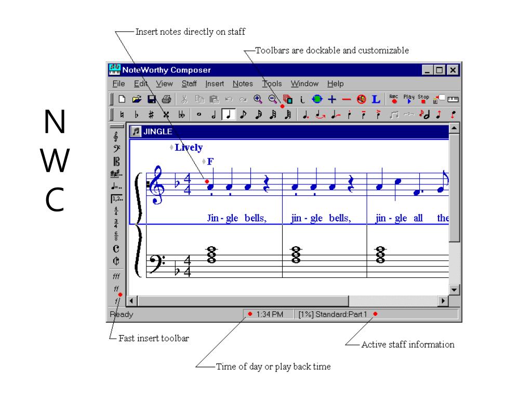Open the Window menu
The height and width of the screenshot is (399, 532).
click(x=304, y=84)
